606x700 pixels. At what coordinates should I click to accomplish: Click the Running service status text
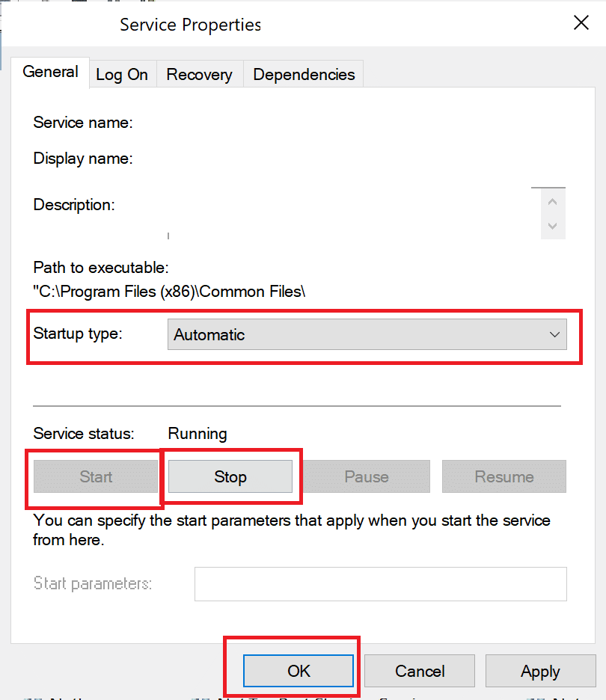click(198, 434)
